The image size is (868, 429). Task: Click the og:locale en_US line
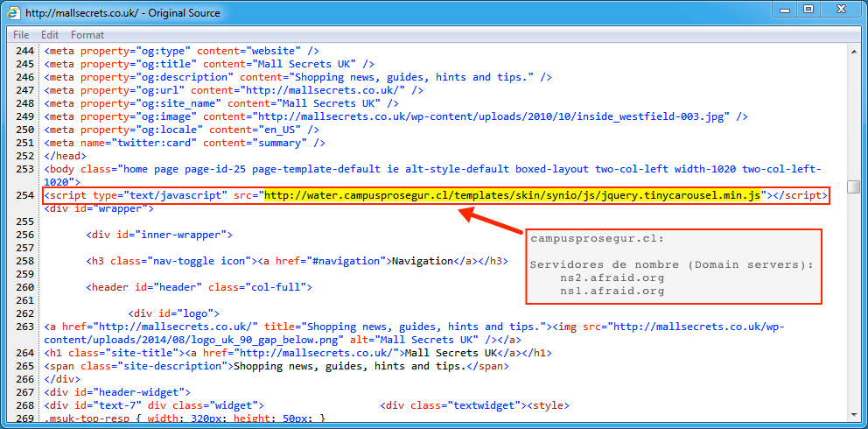coord(182,130)
